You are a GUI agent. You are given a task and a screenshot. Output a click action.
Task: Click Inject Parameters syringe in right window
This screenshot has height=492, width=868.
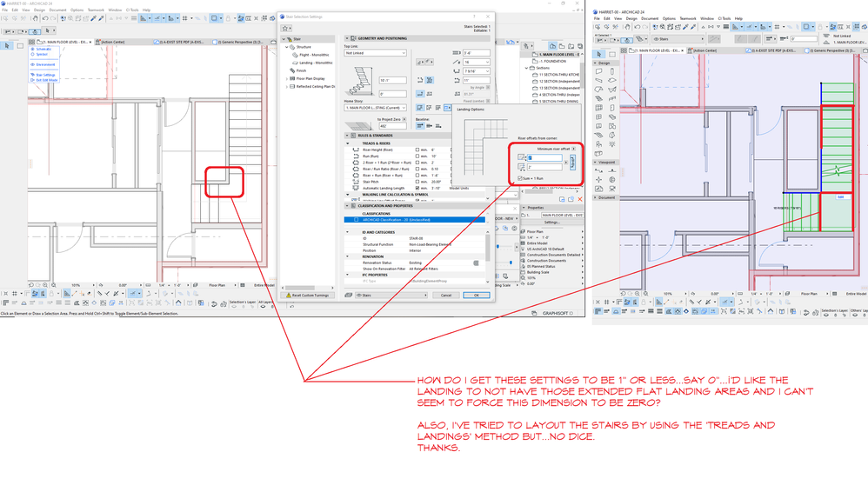coord(692,27)
